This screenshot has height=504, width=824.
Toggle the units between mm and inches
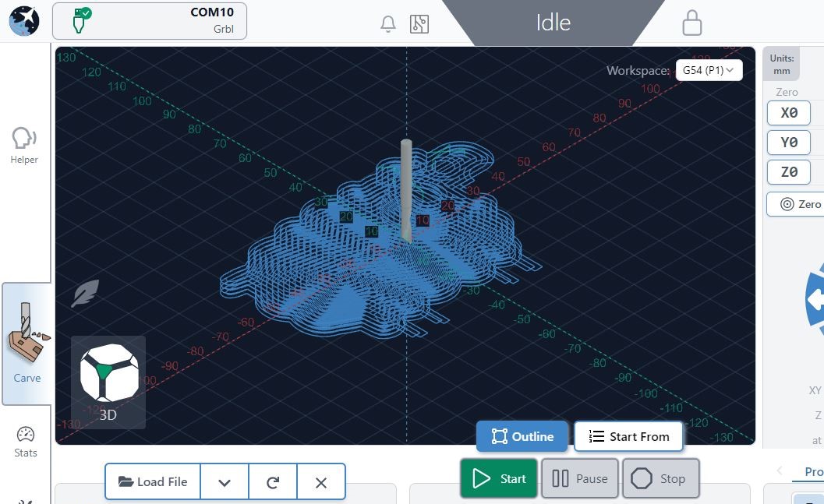point(781,64)
